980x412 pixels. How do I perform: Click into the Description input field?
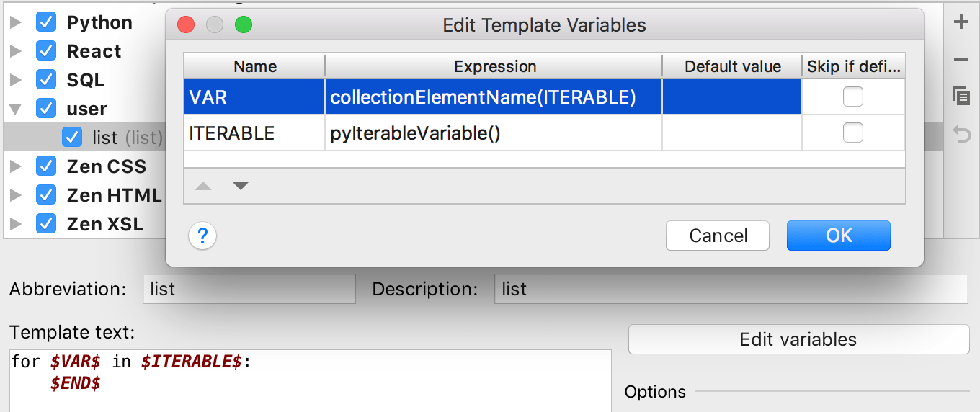[x=731, y=289]
